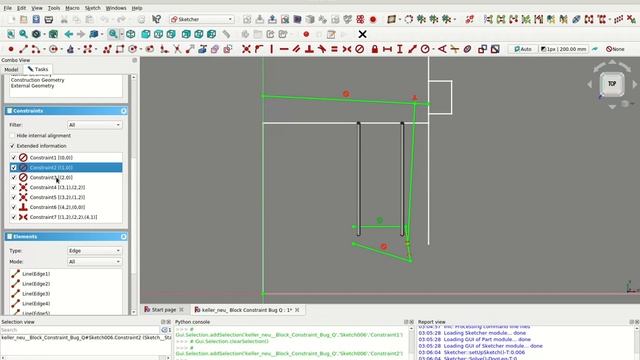Click the TOP face of navigation cube
The width and height of the screenshot is (640, 360).
[x=612, y=84]
